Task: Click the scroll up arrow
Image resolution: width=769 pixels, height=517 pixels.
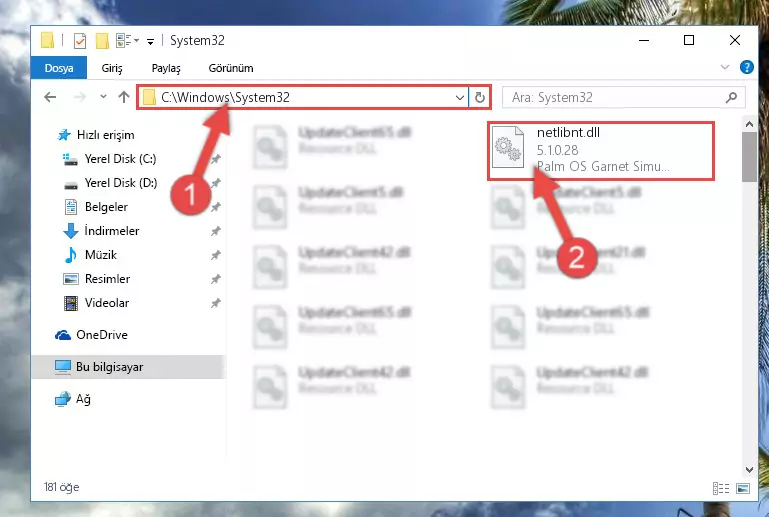Action: point(749,124)
